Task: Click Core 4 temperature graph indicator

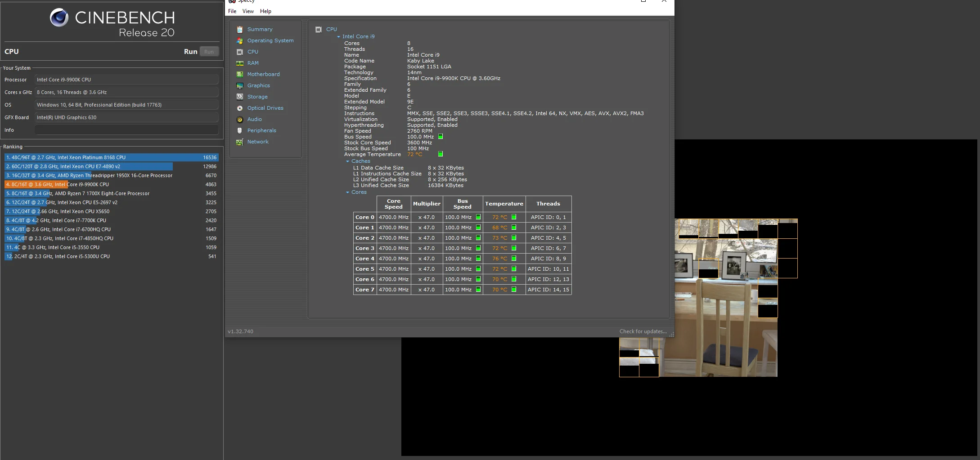Action: tap(514, 259)
